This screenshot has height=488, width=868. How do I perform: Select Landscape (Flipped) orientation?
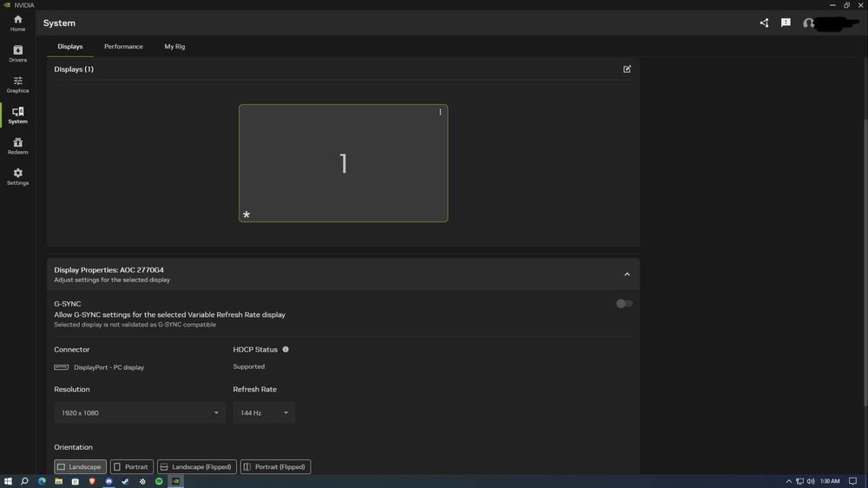(x=196, y=467)
